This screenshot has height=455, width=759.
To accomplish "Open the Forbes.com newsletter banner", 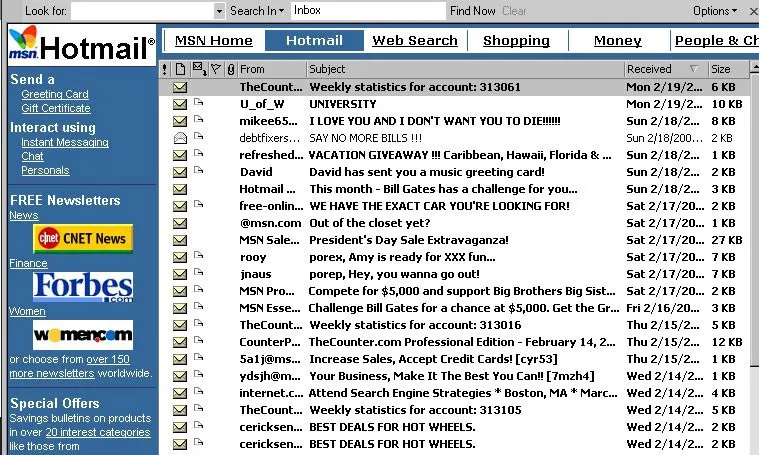I will [x=83, y=287].
